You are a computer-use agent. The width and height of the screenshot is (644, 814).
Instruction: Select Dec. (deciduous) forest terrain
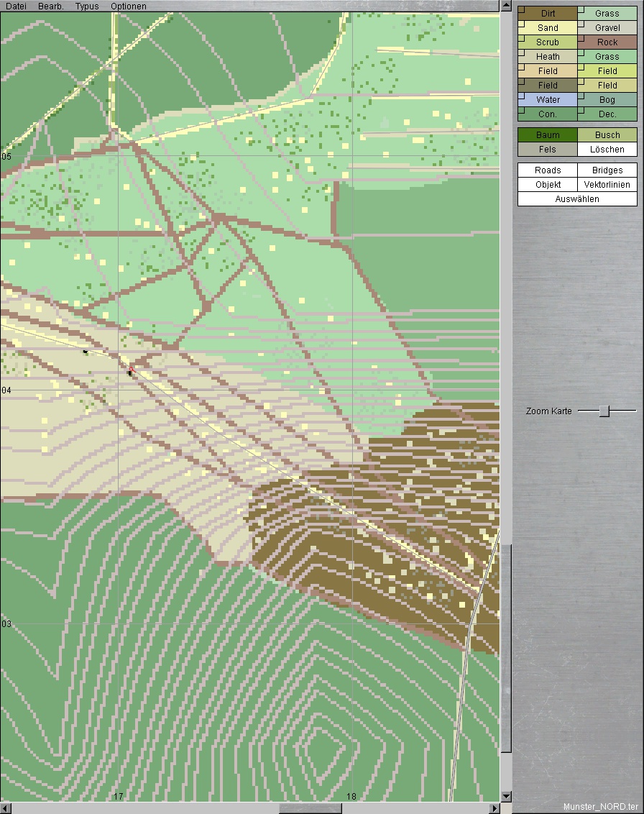[607, 114]
